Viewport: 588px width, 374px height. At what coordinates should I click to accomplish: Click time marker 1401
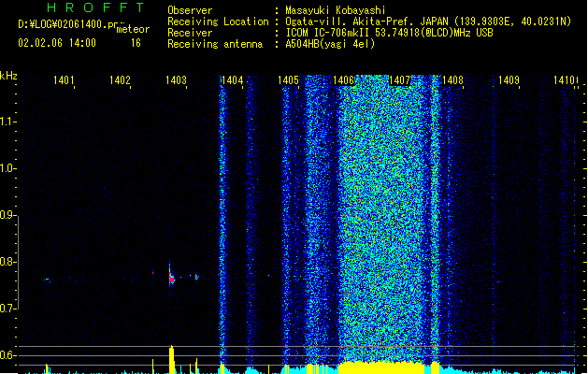click(x=64, y=79)
